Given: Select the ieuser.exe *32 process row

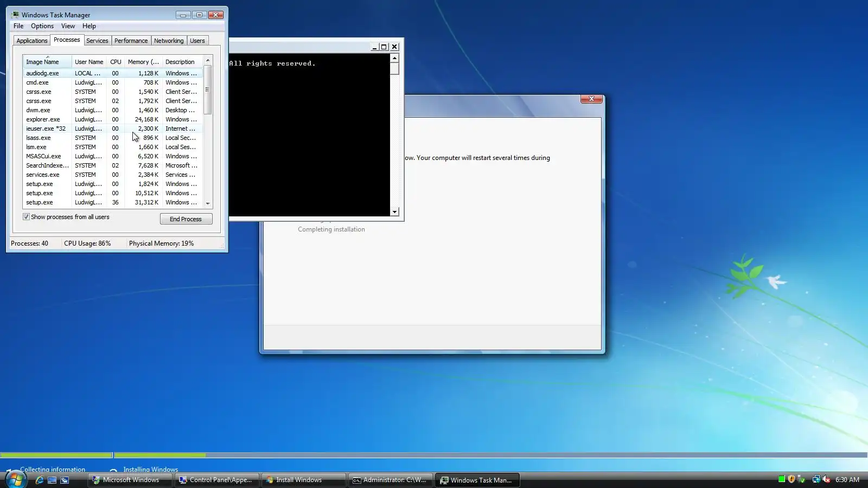Looking at the screenshot, I should (113, 129).
